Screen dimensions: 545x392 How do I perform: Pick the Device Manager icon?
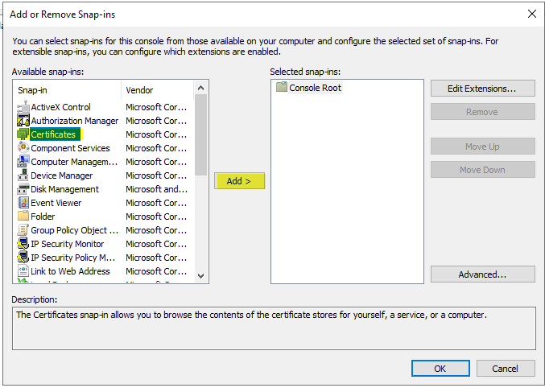click(x=23, y=175)
